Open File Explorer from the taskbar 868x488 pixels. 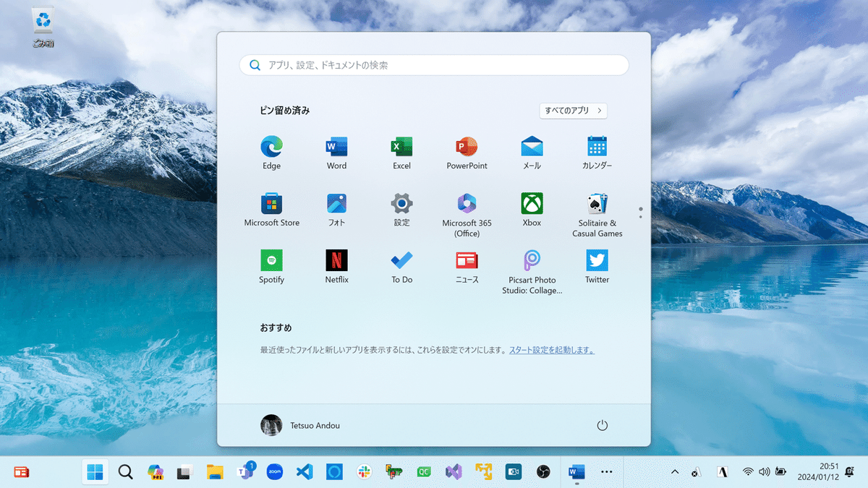click(215, 472)
